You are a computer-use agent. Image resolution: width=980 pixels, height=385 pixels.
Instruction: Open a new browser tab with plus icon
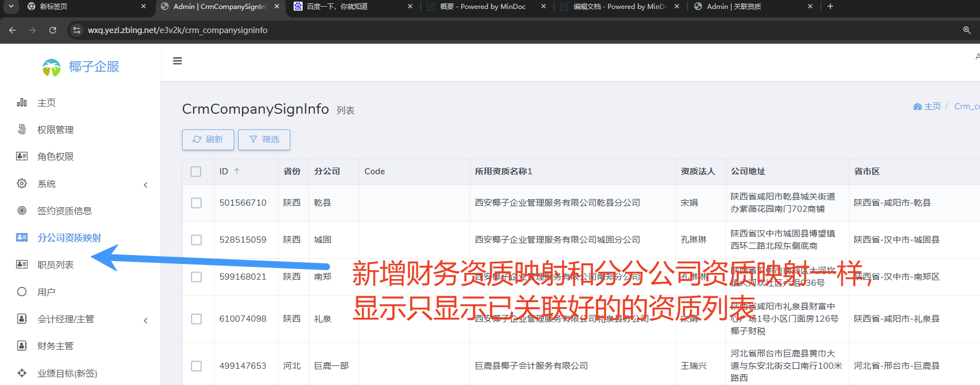click(x=830, y=6)
